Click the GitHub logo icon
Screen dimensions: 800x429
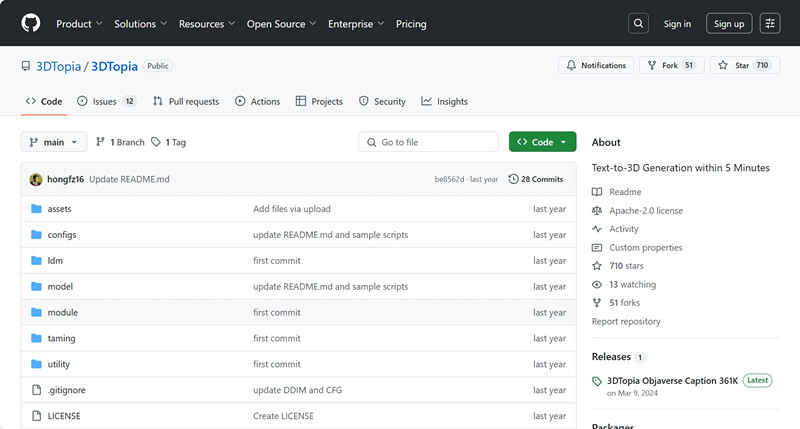click(x=31, y=23)
